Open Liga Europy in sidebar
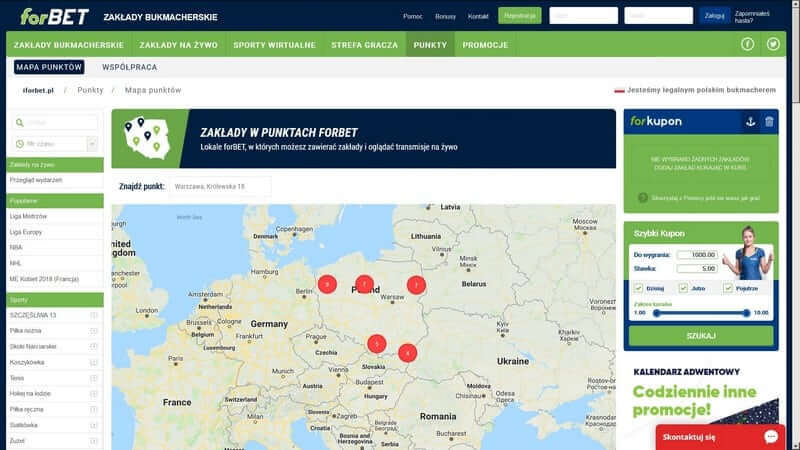 coord(55,232)
